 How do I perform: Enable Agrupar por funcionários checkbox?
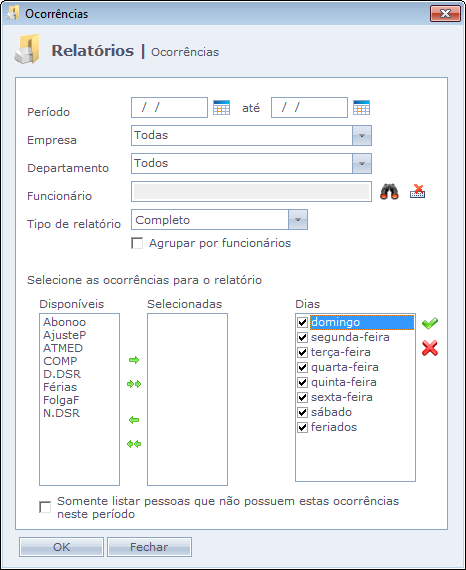[x=137, y=243]
